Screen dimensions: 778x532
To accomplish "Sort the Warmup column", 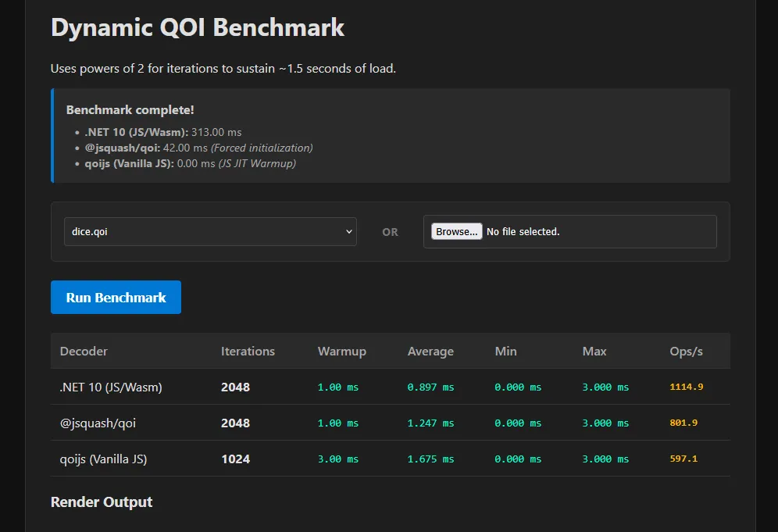I will pos(341,351).
